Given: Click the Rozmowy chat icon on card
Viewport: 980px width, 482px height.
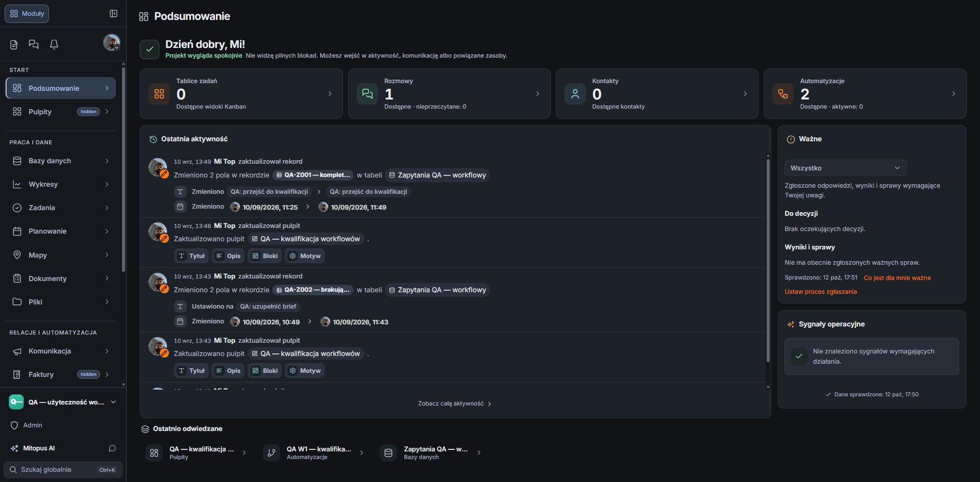Looking at the screenshot, I should click(x=367, y=94).
